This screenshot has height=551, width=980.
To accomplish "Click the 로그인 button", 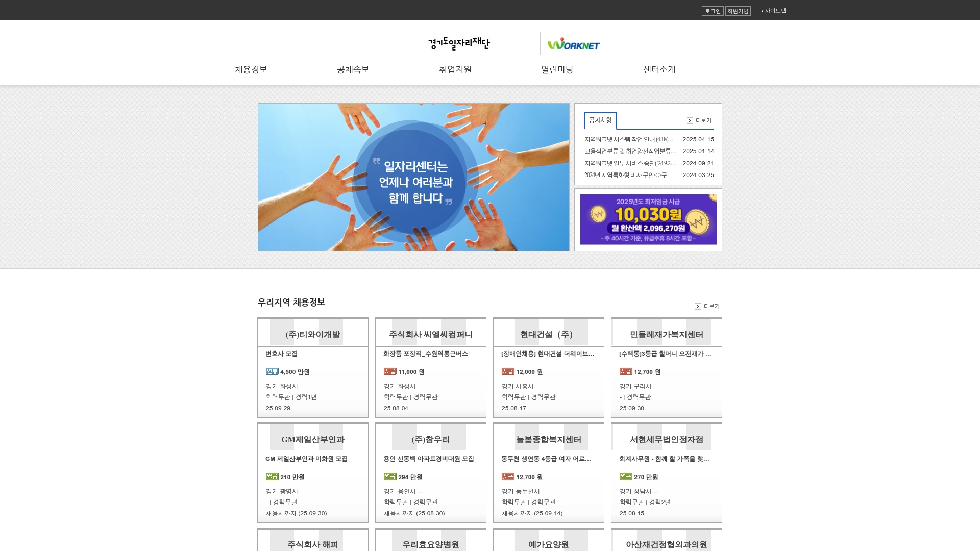I will (x=713, y=11).
